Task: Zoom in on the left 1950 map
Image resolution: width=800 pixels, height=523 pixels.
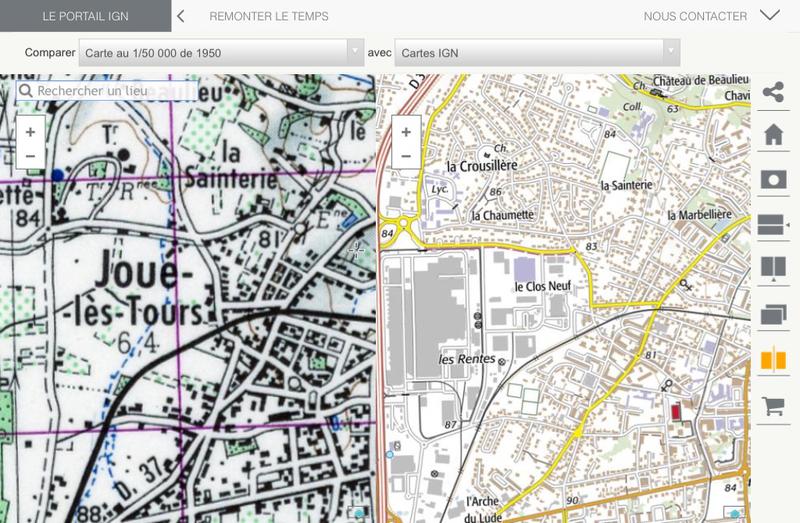Action: click(30, 132)
